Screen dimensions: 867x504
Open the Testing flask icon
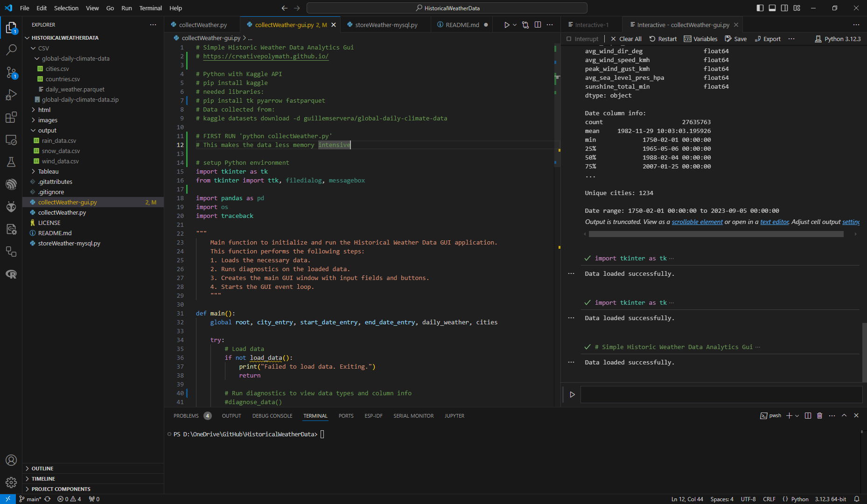point(11,162)
